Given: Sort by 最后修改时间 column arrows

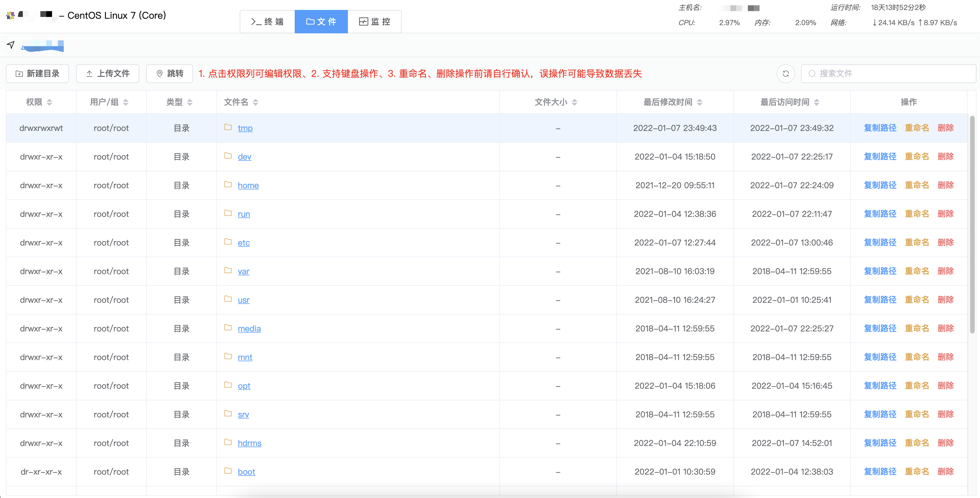Looking at the screenshot, I should click(x=700, y=102).
